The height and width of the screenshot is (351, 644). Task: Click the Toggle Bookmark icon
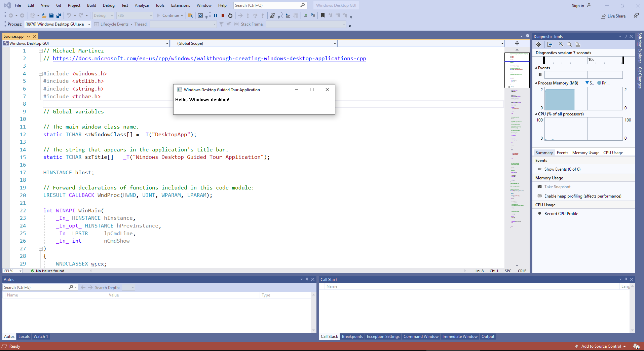(x=322, y=15)
